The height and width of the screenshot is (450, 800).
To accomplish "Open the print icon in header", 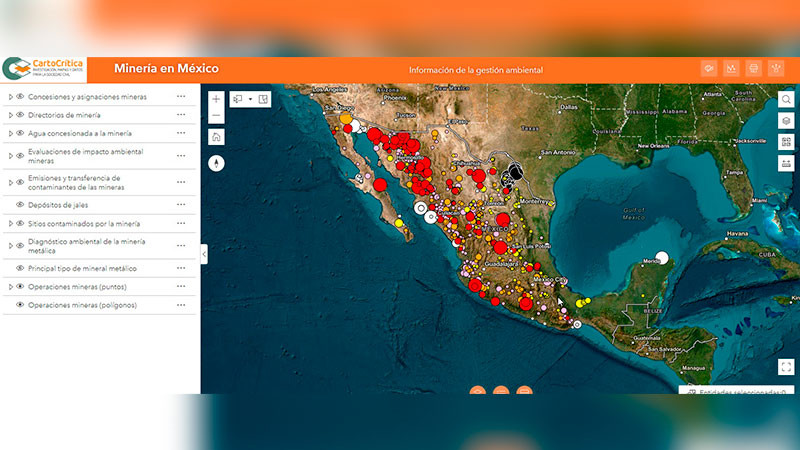I will coord(754,68).
